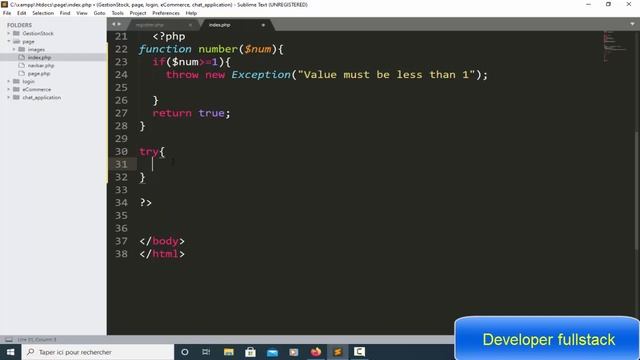The height and width of the screenshot is (360, 640).
Task: Open Microsoft Store from taskbar
Action: pyautogui.click(x=250, y=352)
